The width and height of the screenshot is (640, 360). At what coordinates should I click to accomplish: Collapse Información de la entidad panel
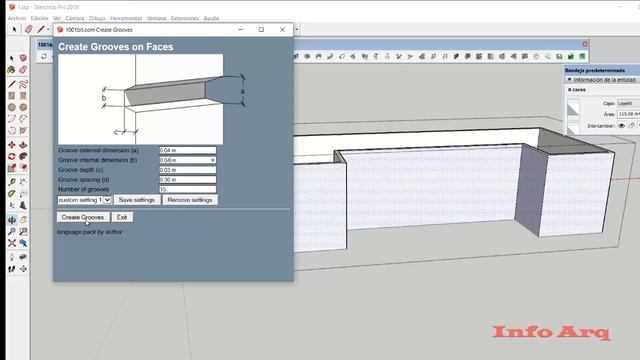click(570, 80)
